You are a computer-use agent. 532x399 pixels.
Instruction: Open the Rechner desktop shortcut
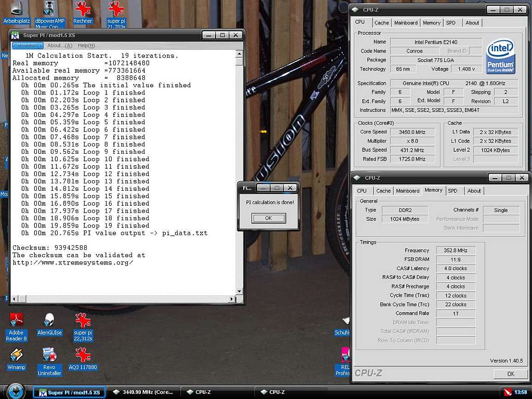point(83,14)
